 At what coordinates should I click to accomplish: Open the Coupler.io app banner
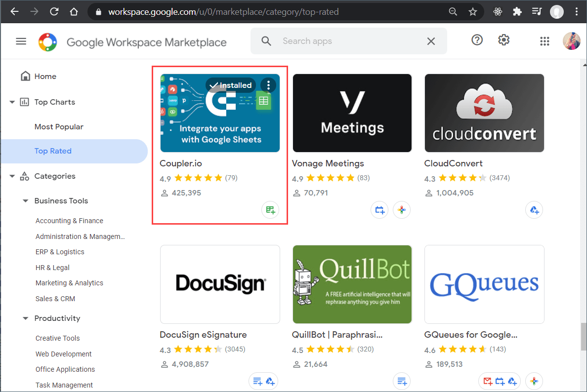coord(220,113)
